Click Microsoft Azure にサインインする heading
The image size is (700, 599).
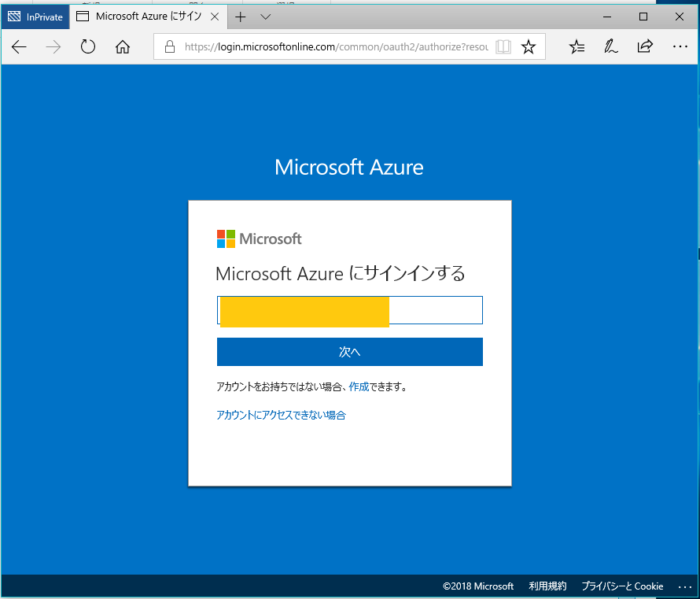click(341, 273)
